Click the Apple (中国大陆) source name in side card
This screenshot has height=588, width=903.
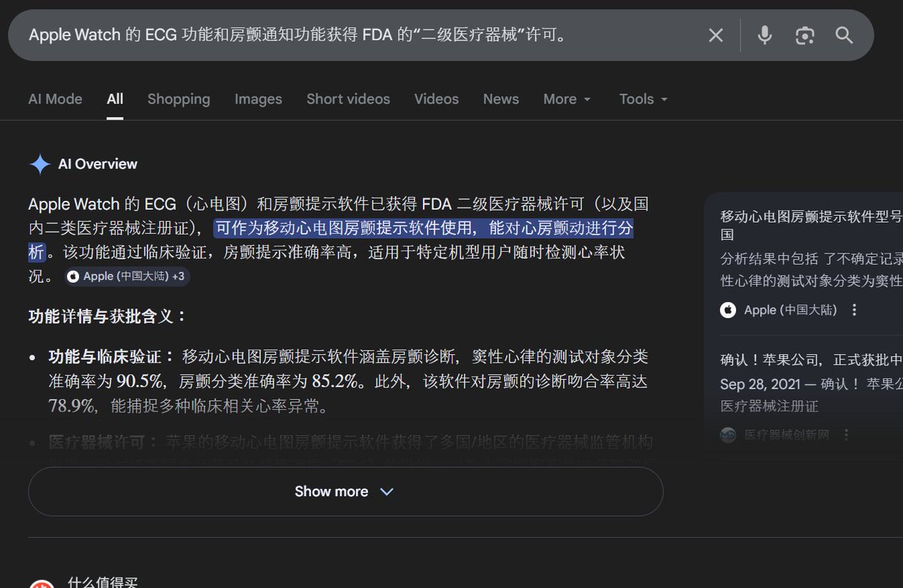790,310
